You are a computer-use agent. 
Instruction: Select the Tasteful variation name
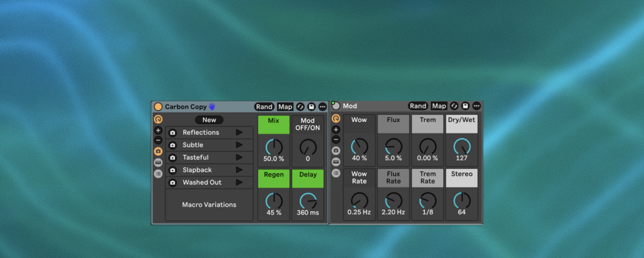point(195,157)
